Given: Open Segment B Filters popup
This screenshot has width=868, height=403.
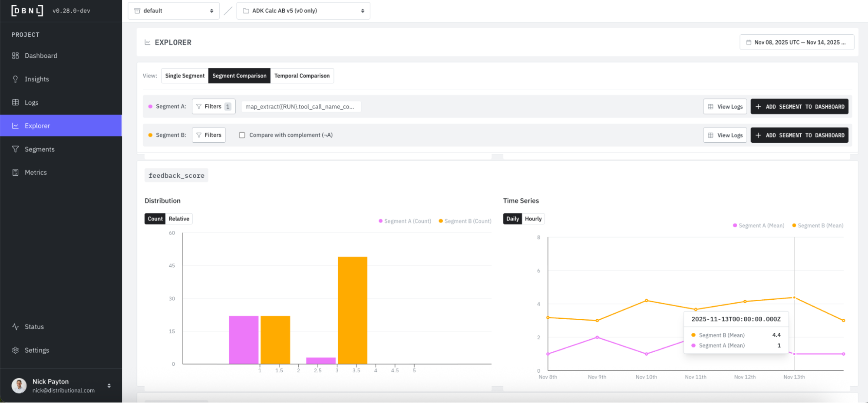Looking at the screenshot, I should point(209,135).
